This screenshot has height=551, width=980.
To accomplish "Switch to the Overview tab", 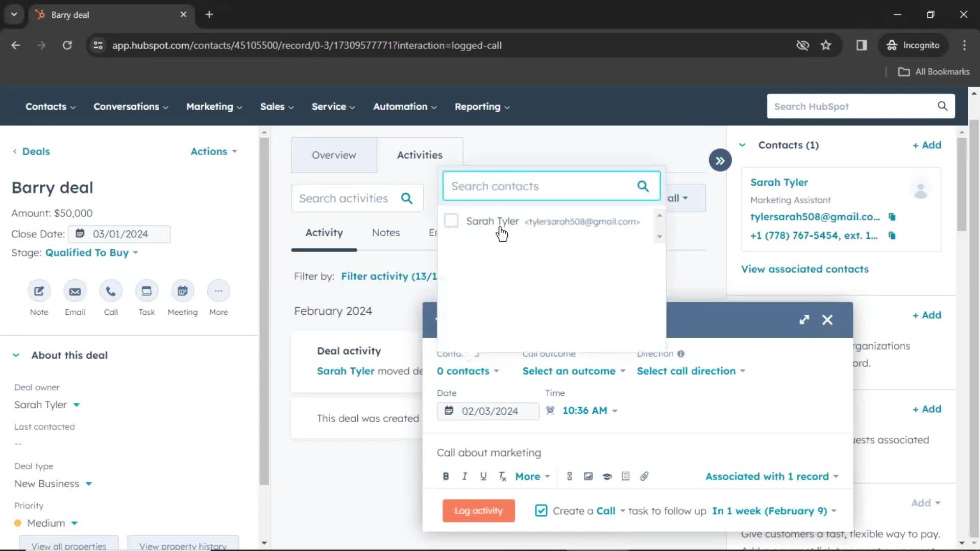I will (334, 155).
